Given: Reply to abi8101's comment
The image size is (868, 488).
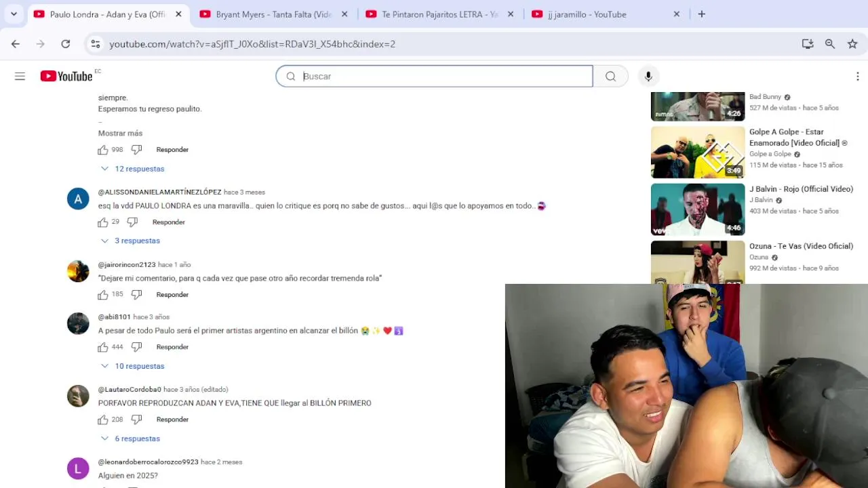Looking at the screenshot, I should pos(172,347).
